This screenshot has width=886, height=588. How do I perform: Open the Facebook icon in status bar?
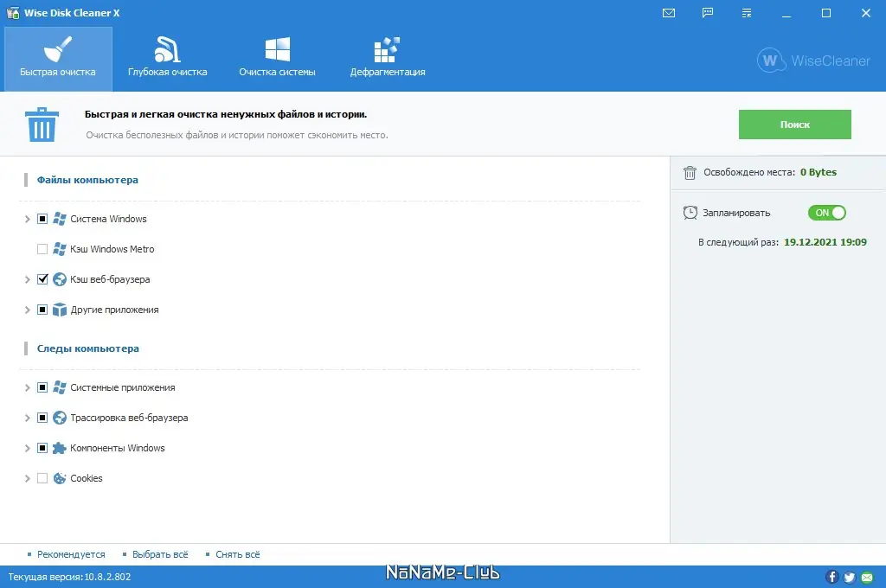[x=831, y=577]
